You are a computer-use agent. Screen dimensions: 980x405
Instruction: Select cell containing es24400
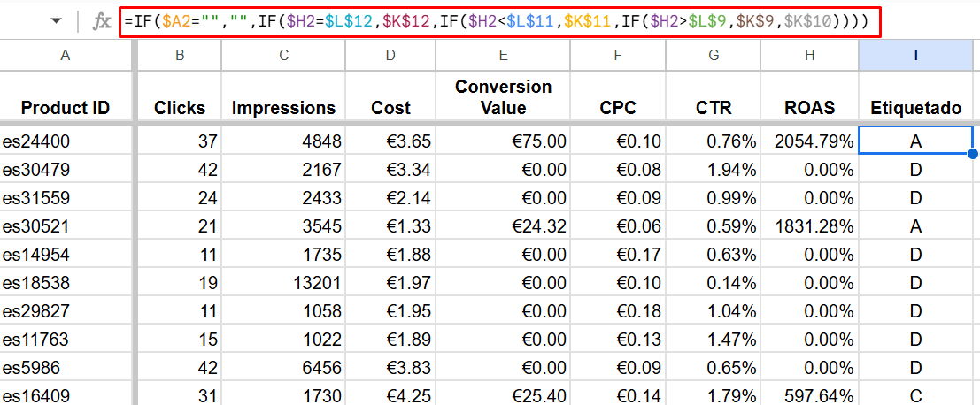pyautogui.click(x=65, y=141)
